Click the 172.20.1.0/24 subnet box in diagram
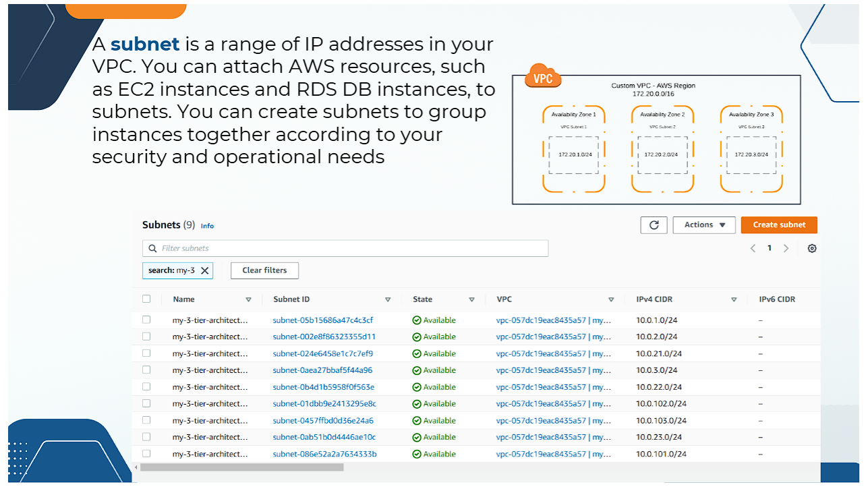868x495 pixels. point(574,154)
